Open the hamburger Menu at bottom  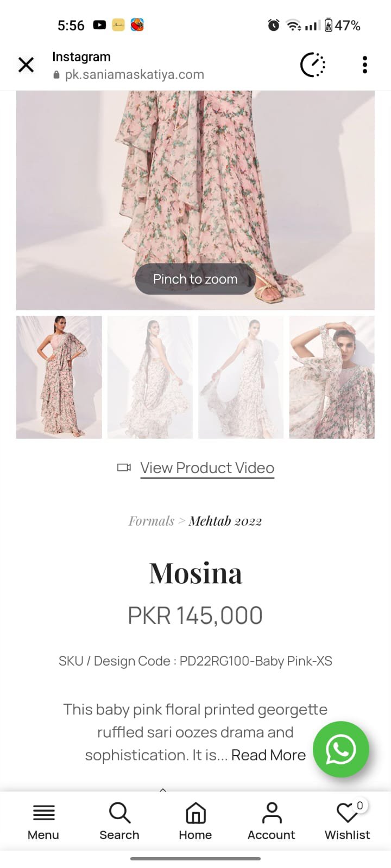[x=43, y=821]
